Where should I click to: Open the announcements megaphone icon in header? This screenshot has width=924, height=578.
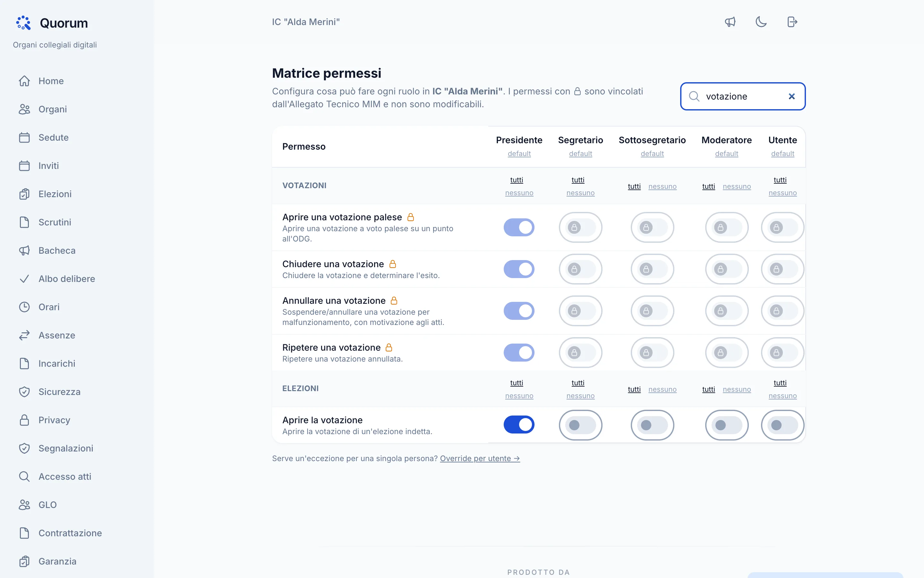pos(730,22)
